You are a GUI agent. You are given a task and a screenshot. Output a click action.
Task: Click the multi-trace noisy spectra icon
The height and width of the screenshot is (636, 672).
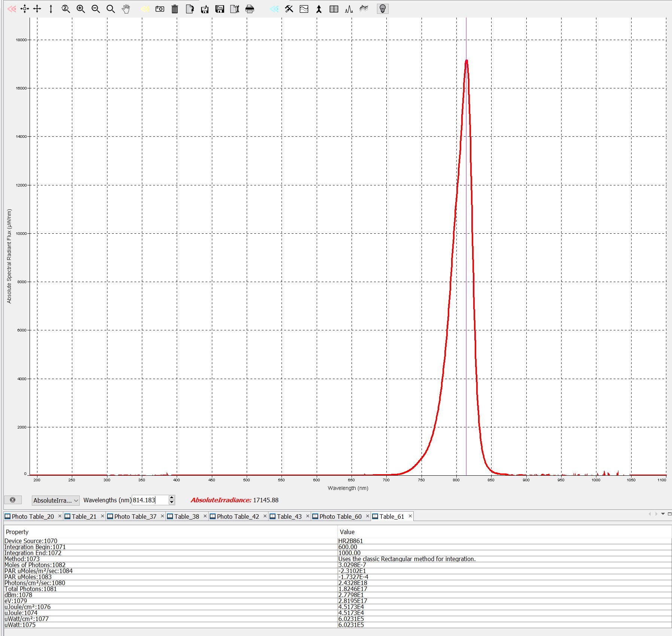[364, 9]
